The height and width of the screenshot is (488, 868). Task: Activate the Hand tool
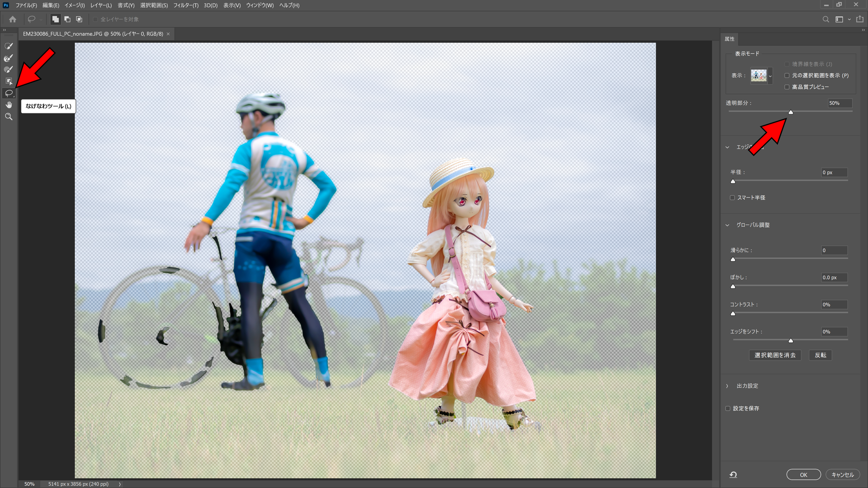pyautogui.click(x=8, y=105)
